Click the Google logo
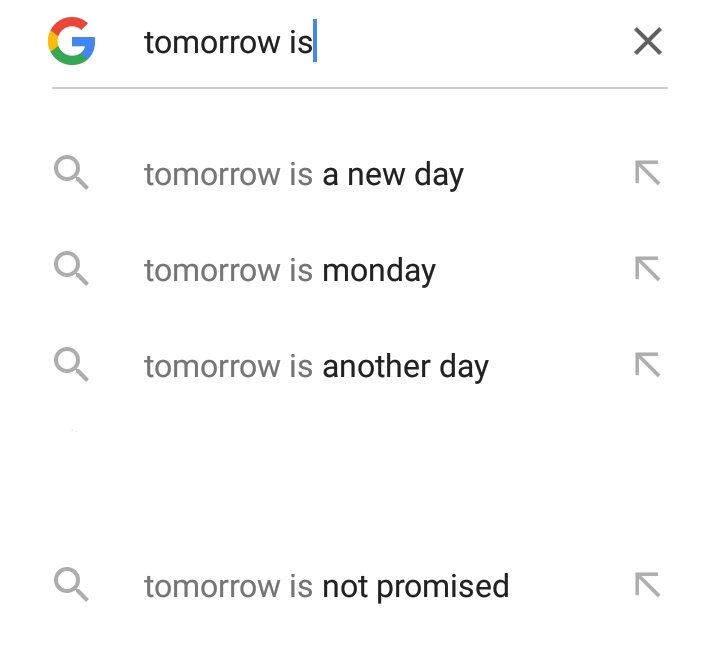Screen dimensions: 720x665 pyautogui.click(x=71, y=42)
